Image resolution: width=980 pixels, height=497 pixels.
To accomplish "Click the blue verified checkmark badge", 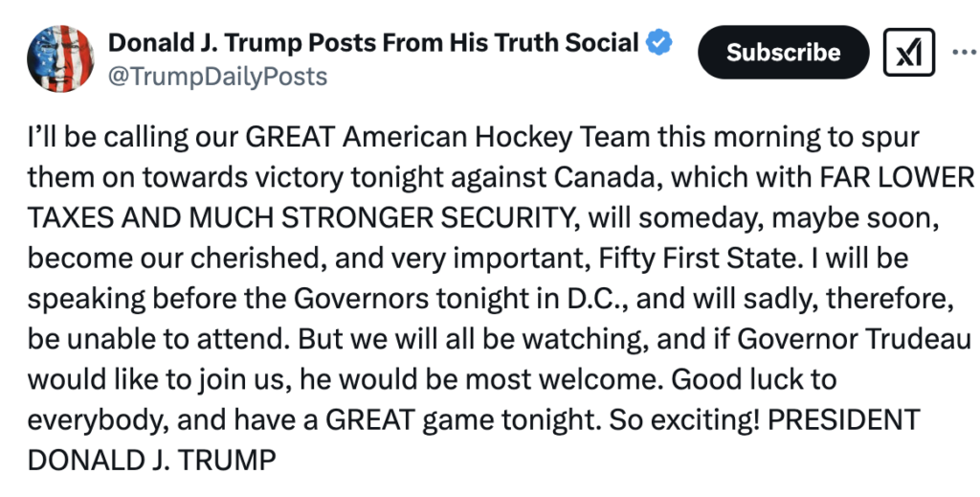I will (658, 42).
